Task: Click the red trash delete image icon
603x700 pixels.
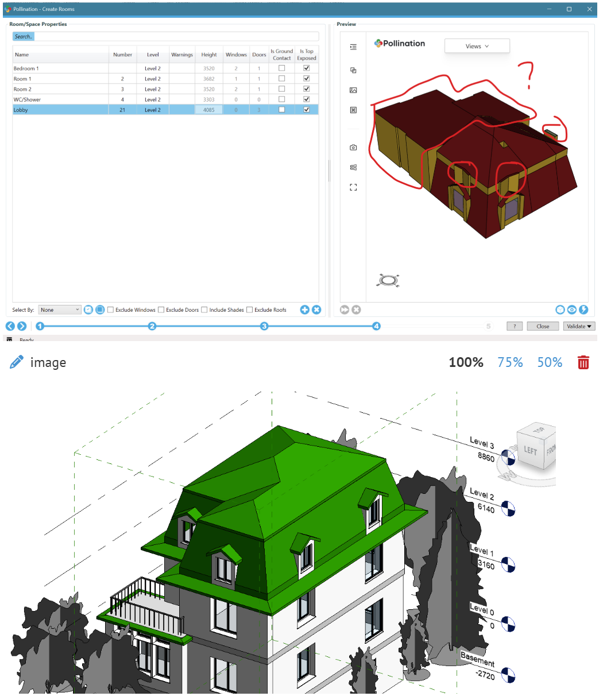Action: click(583, 362)
